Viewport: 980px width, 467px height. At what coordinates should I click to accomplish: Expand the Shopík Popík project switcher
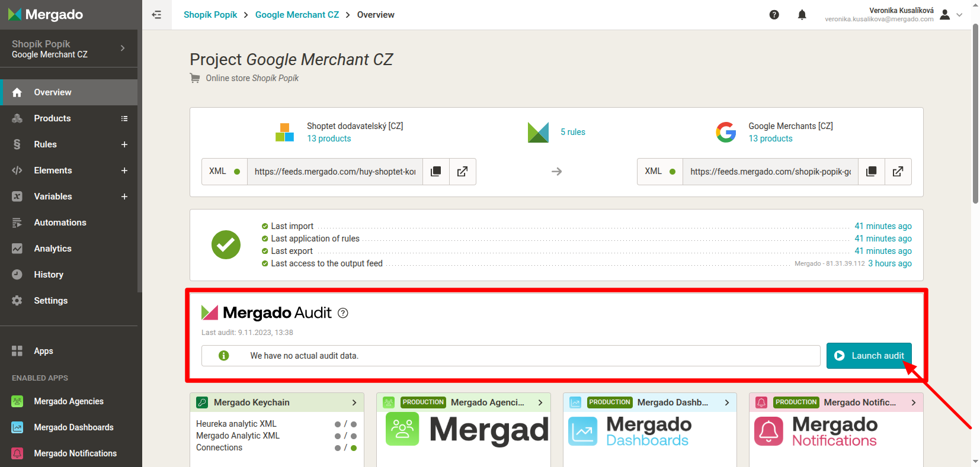pos(123,49)
